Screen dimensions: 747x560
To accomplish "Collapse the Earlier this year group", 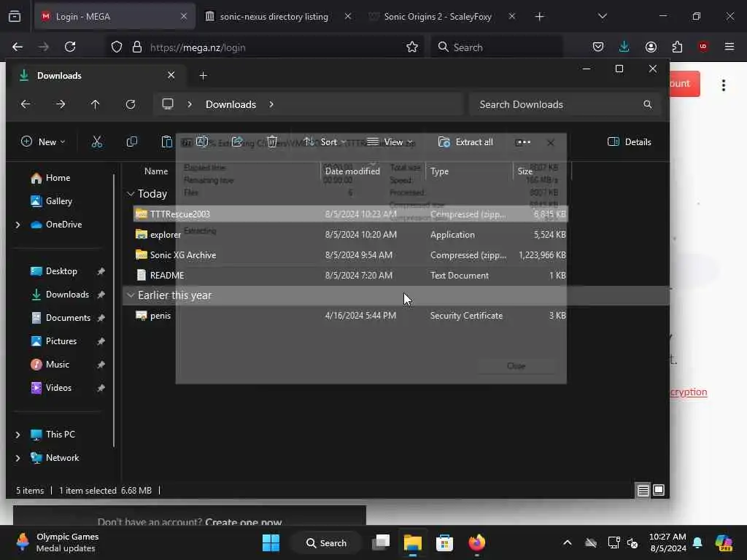I will (x=131, y=295).
